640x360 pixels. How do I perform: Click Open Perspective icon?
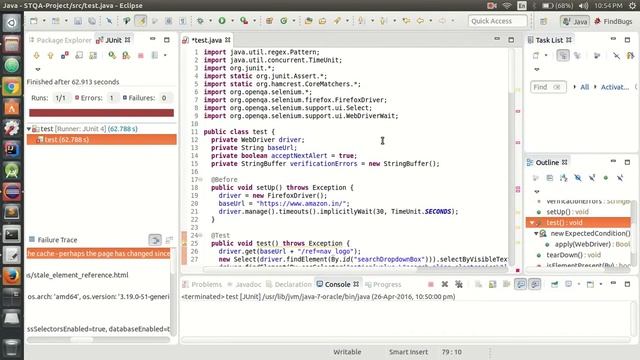[544, 21]
